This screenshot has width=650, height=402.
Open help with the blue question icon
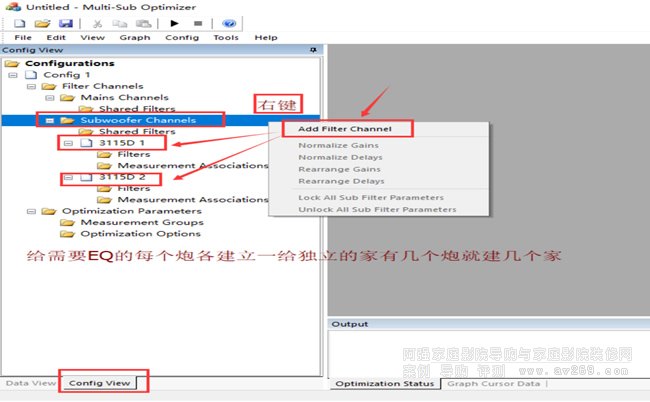click(x=229, y=23)
